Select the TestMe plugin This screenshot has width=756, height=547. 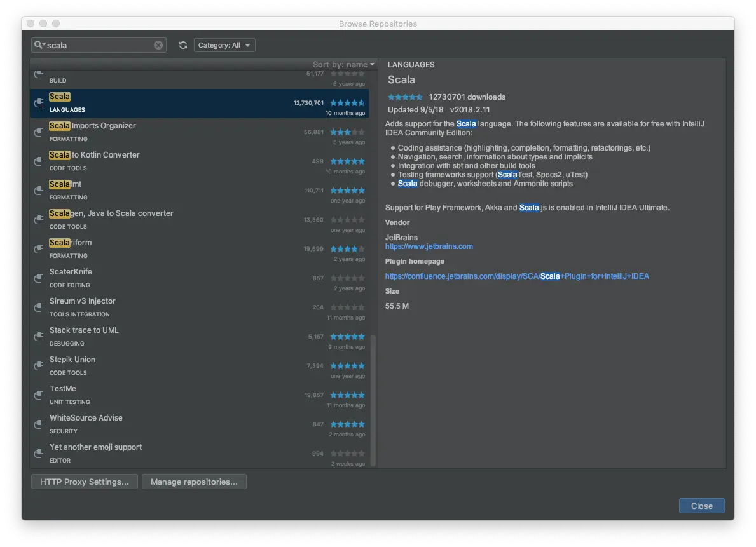coord(199,395)
